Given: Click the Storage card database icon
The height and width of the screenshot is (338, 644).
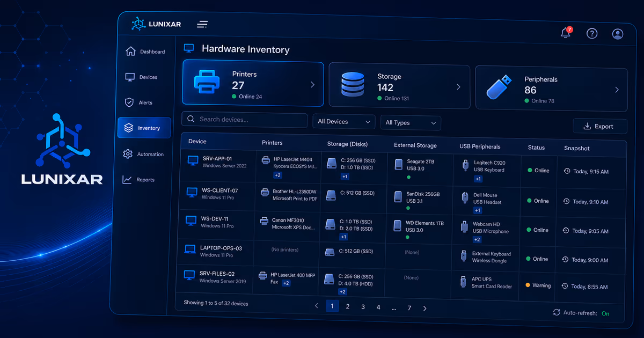Looking at the screenshot, I should tap(353, 85).
